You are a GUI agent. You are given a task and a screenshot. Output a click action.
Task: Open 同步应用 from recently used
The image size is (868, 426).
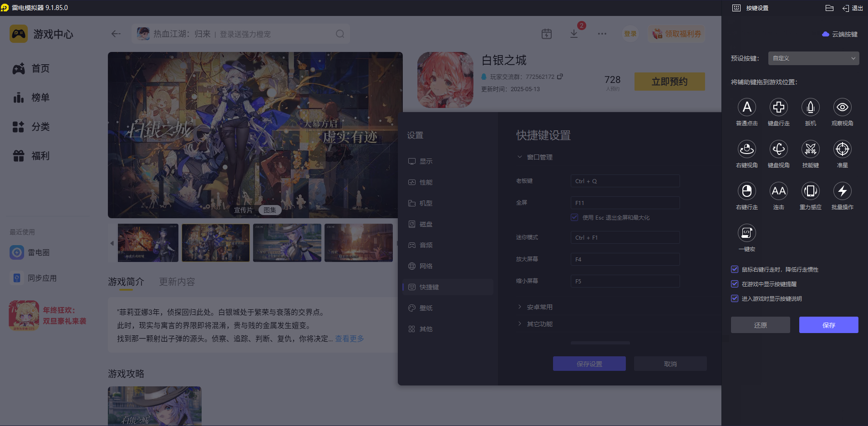pyautogui.click(x=34, y=278)
